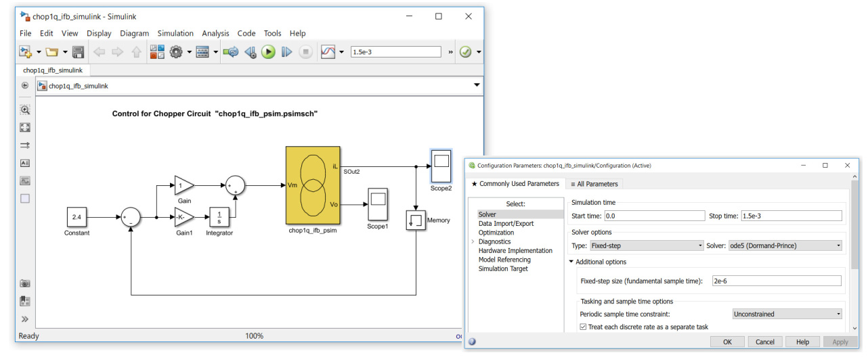Open the Simulation Data Inspector icon
The image size is (868, 357).
tap(328, 52)
